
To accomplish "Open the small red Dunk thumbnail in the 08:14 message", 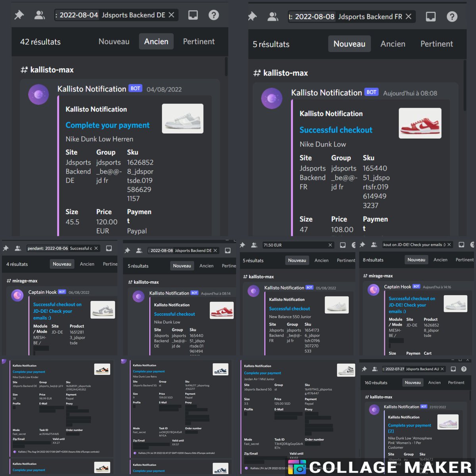I will [x=222, y=310].
